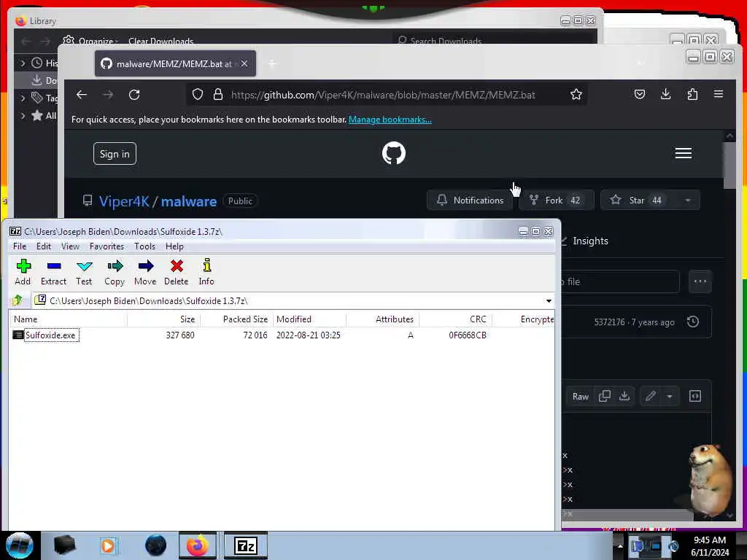
Task: Click the Delete red X icon in 7-Zip
Action: tap(177, 273)
